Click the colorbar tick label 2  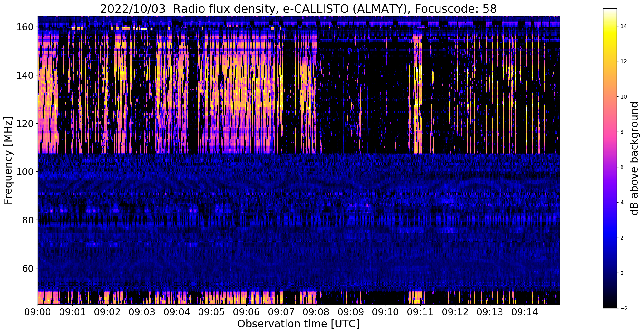[622, 238]
